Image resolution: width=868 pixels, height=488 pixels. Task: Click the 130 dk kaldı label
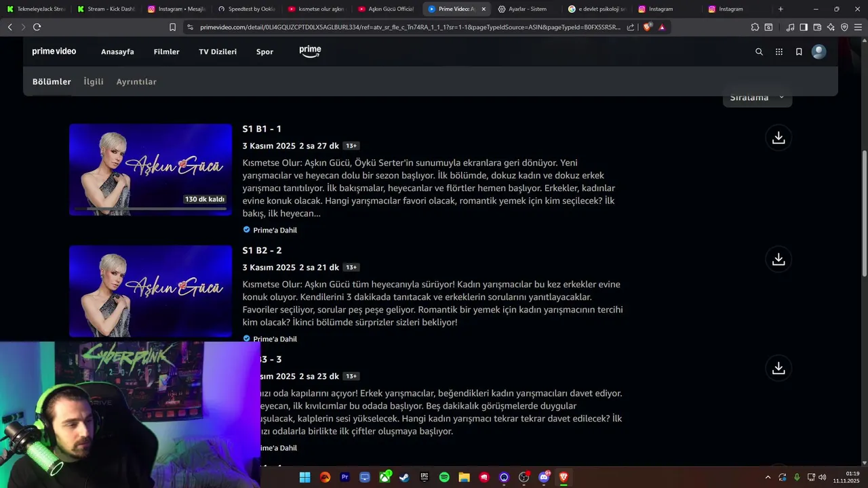[204, 199]
